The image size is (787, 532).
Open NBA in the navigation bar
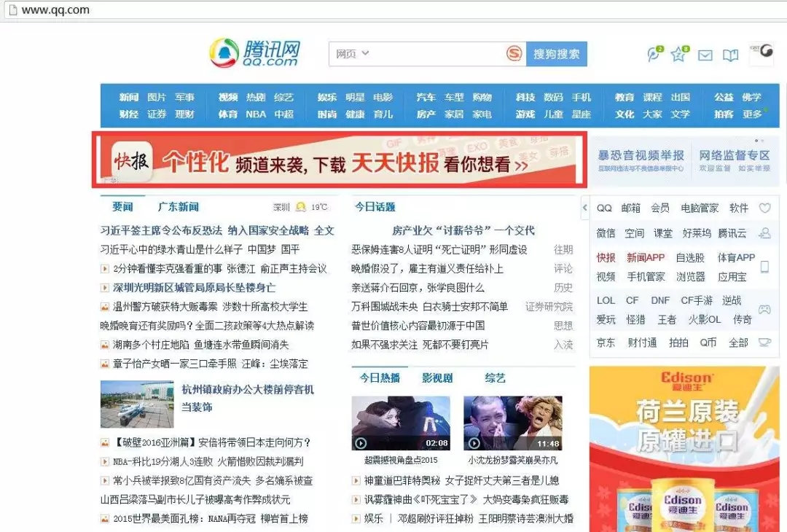click(x=256, y=114)
